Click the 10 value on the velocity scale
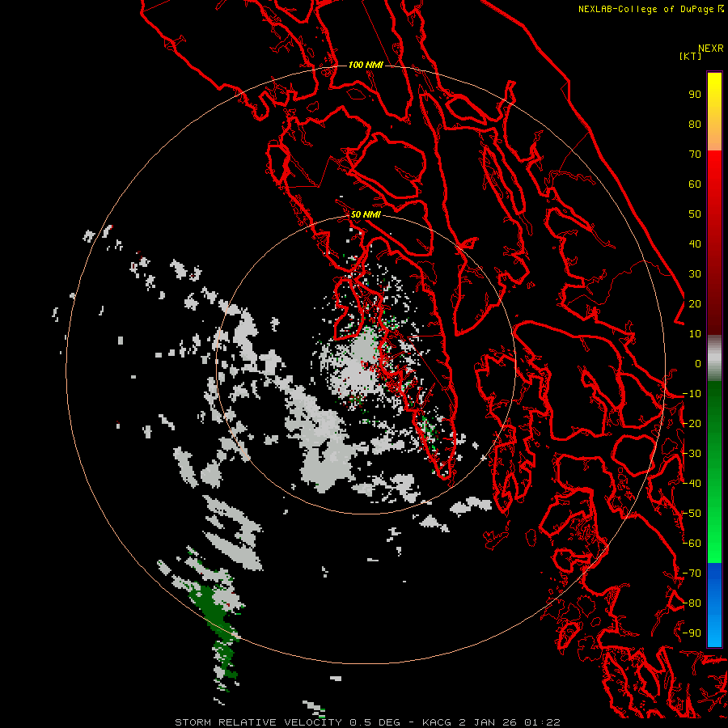The image size is (728, 728). (695, 334)
